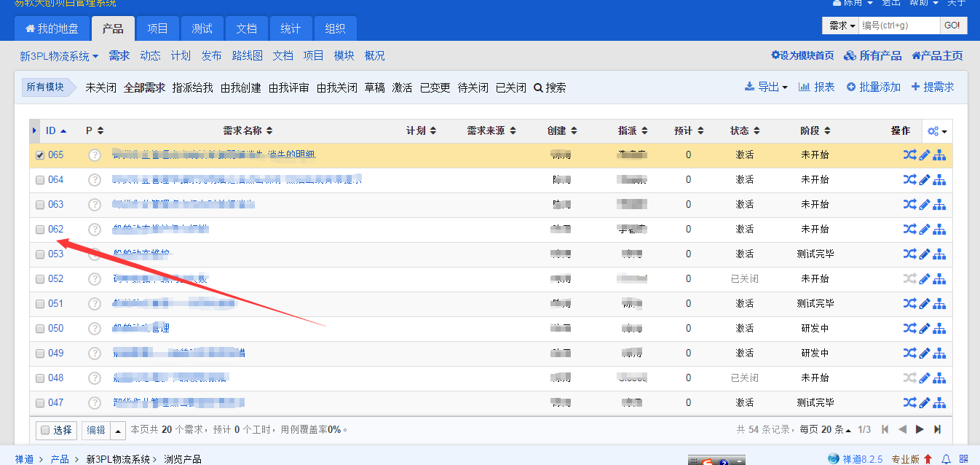Click the ID search input field
Viewport: 980px width, 465px height.
(899, 26)
